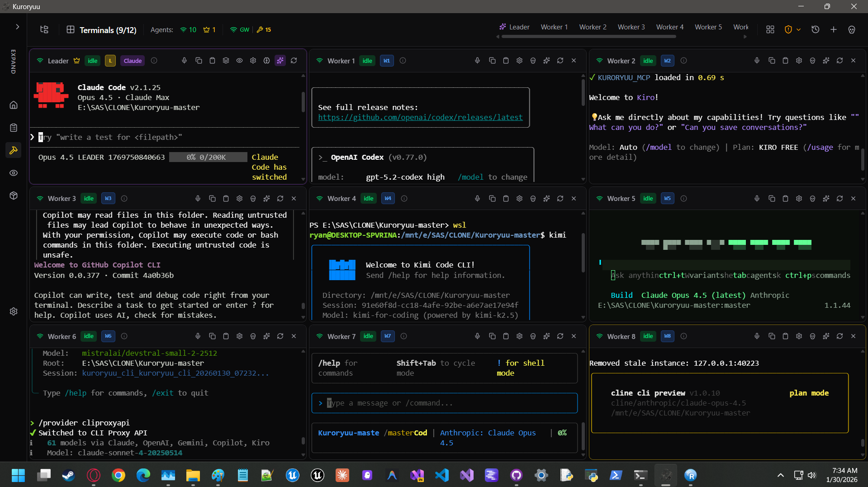Screen dimensions: 868x487
Task: Refresh the Worker 2 terminal
Action: point(840,60)
